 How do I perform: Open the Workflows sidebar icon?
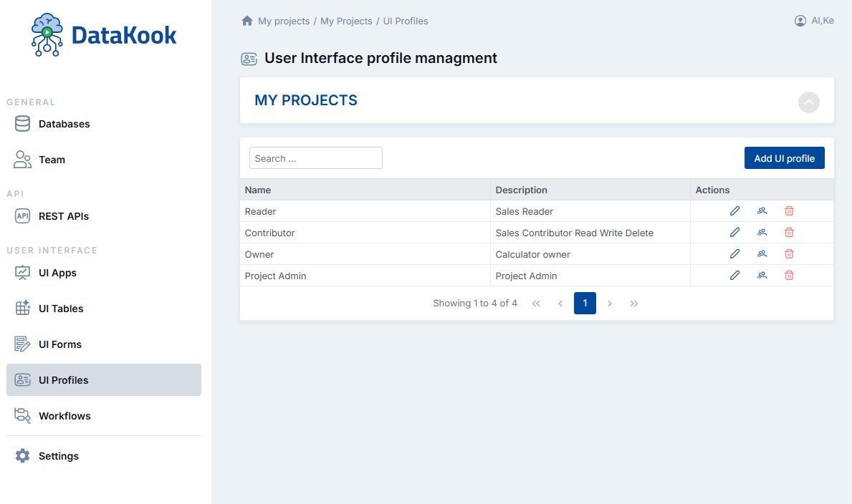[x=21, y=415]
